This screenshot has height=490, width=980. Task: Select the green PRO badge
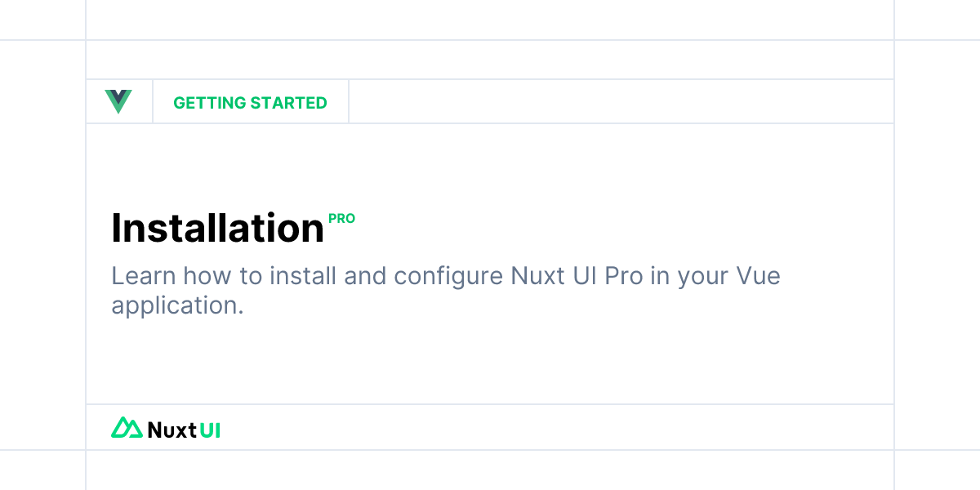point(341,219)
